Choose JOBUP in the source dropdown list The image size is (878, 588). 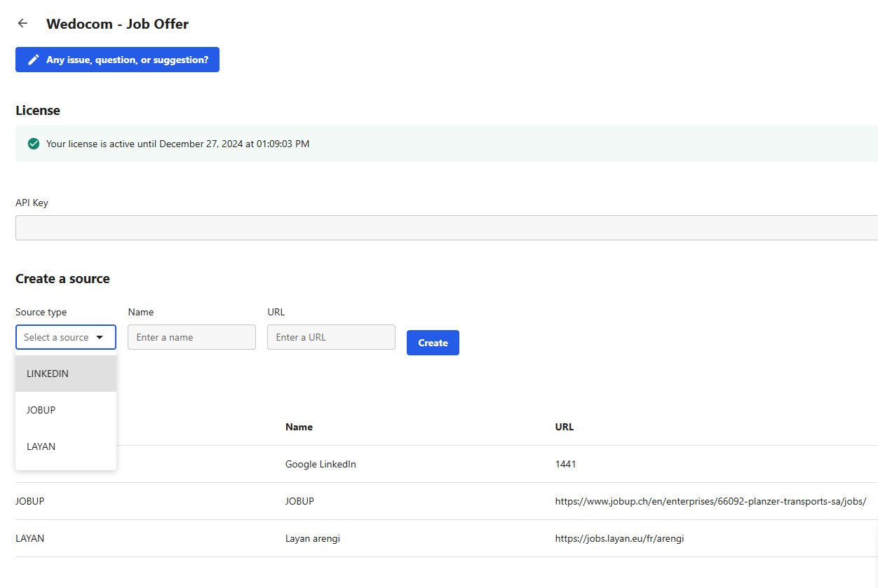click(41, 410)
